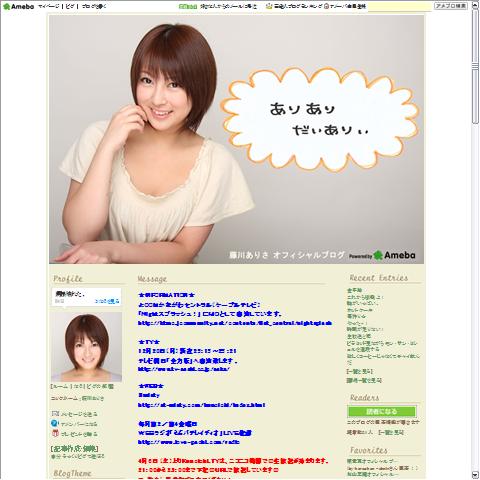Screen dimensions: 480x480
Task: Click the red gift present icon
Action: (55, 433)
